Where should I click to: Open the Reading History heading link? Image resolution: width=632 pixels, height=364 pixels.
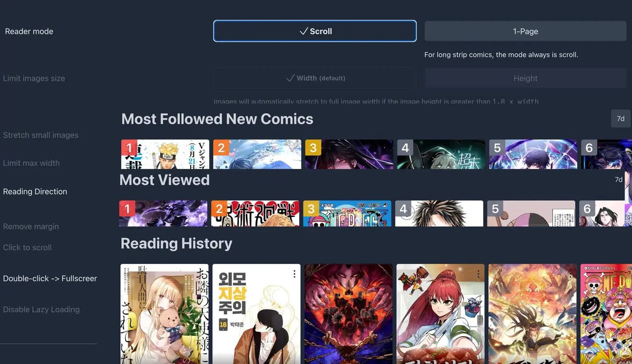click(x=176, y=243)
